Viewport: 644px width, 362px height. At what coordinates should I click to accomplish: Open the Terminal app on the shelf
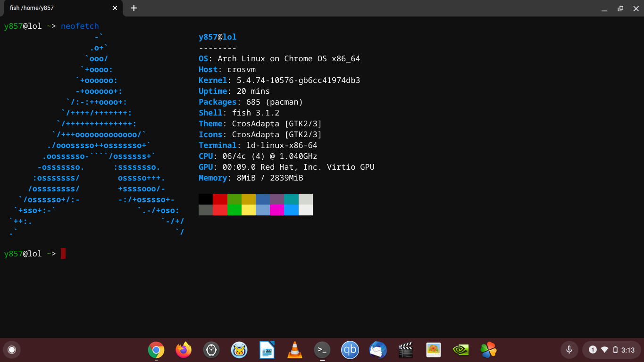tap(322, 350)
